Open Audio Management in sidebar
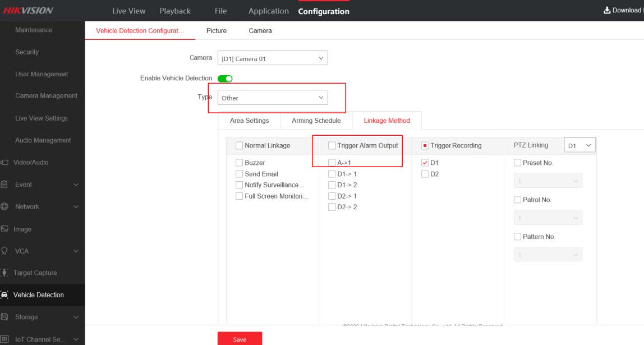The width and height of the screenshot is (644, 345). coord(43,140)
